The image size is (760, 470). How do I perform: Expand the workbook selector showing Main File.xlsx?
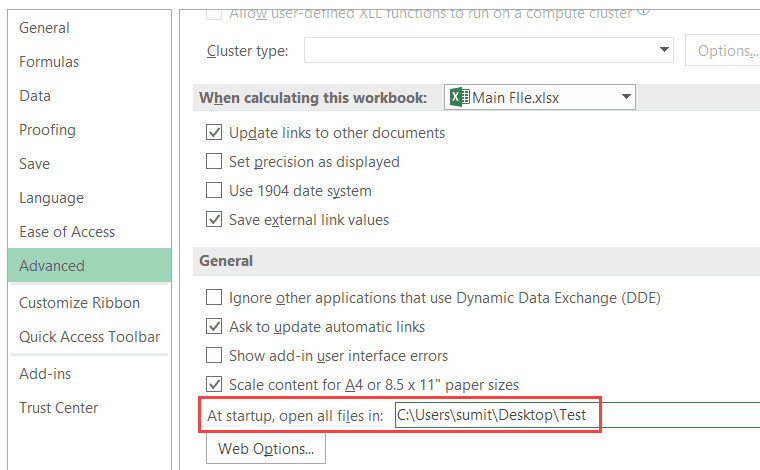(625, 97)
